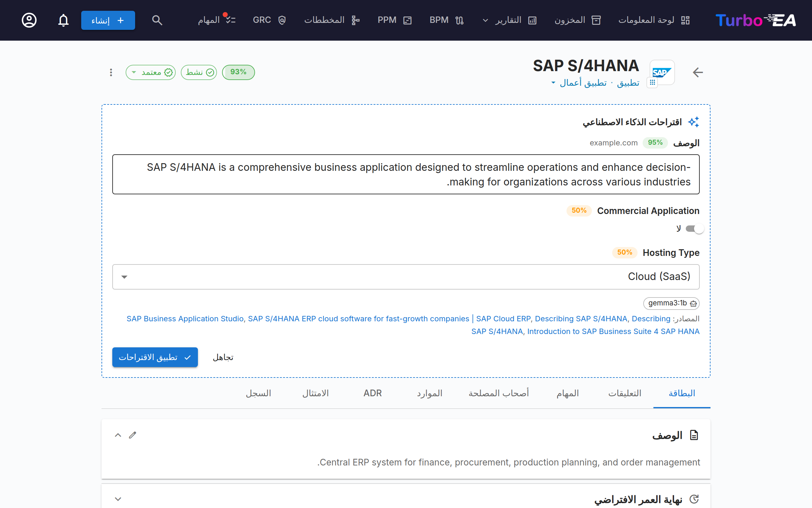Screen dimensions: 812x508
Task: Click the small grid badge on SAP logo
Action: pyautogui.click(x=652, y=82)
